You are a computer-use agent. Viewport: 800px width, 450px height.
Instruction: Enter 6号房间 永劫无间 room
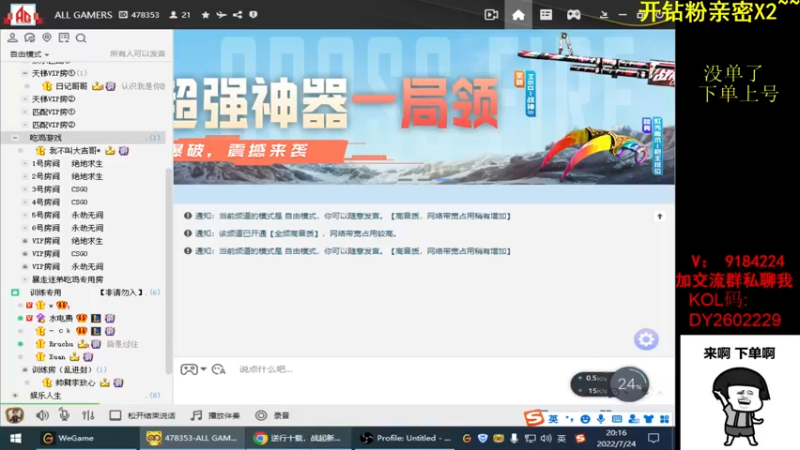tap(67, 228)
